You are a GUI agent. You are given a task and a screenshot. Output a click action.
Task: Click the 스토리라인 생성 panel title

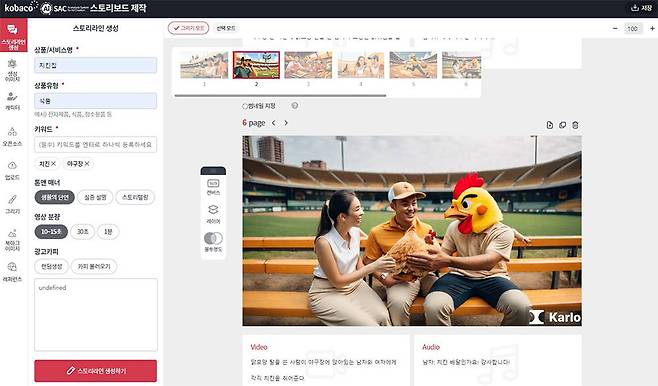[96, 28]
